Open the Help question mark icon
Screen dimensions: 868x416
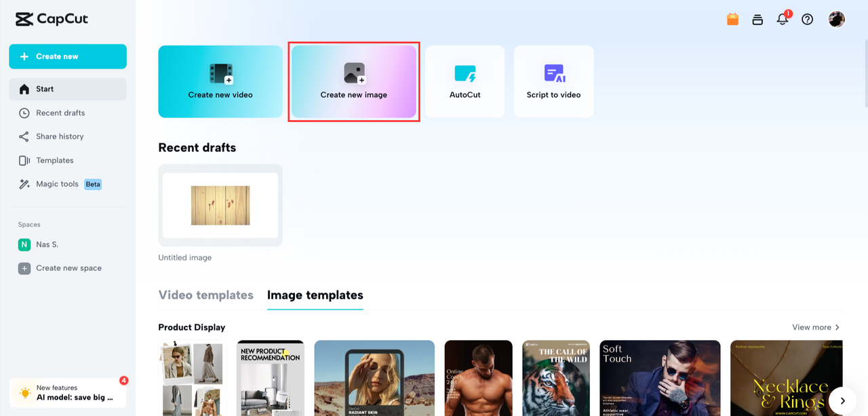807,19
